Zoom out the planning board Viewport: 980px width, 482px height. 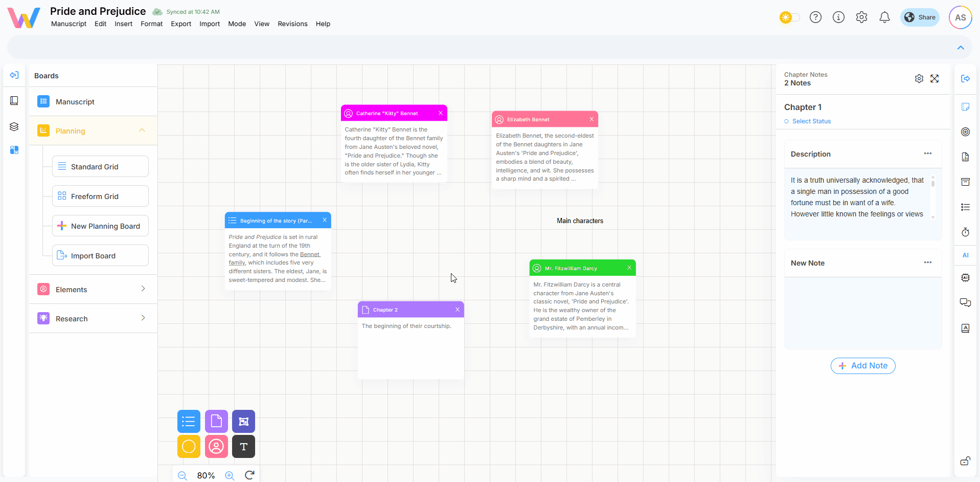pos(183,475)
